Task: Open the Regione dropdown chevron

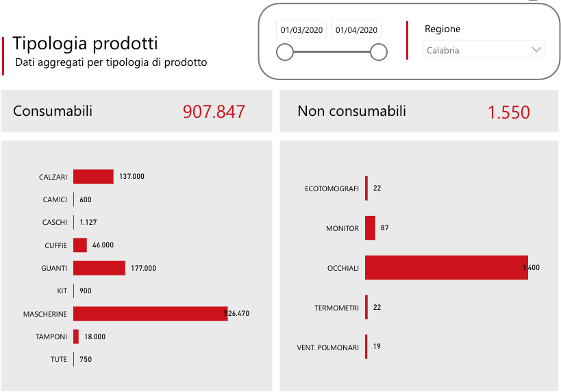Action: coord(536,50)
